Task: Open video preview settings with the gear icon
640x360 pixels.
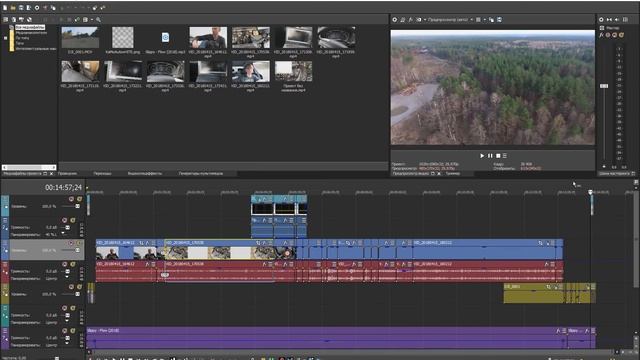Action: (x=395, y=20)
